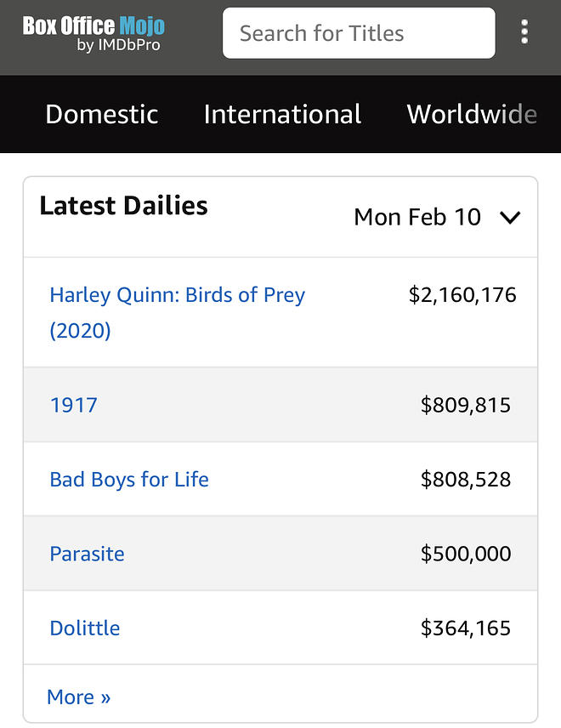Image resolution: width=561 pixels, height=728 pixels.
Task: Switch to the Domestic tab
Action: [x=102, y=114]
